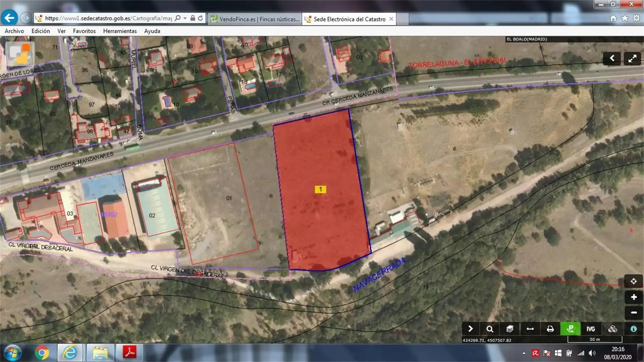644x362 pixels.
Task: Click the battery power tray icon
Action: 569,353
